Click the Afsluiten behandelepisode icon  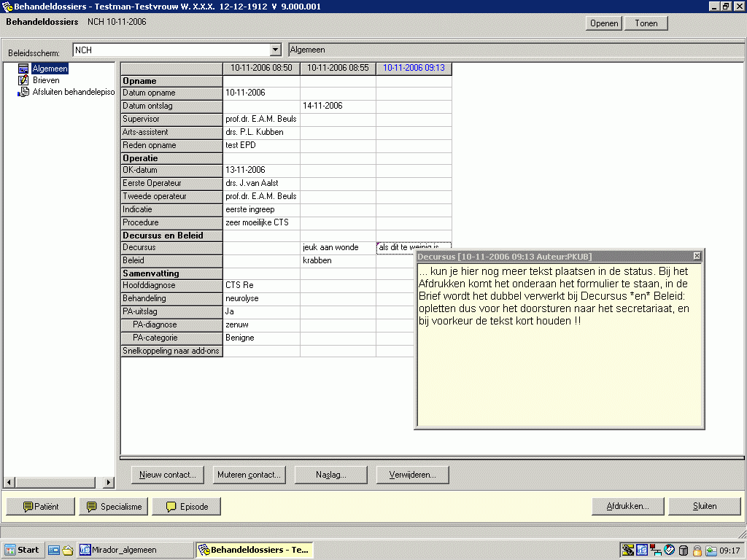tap(23, 92)
